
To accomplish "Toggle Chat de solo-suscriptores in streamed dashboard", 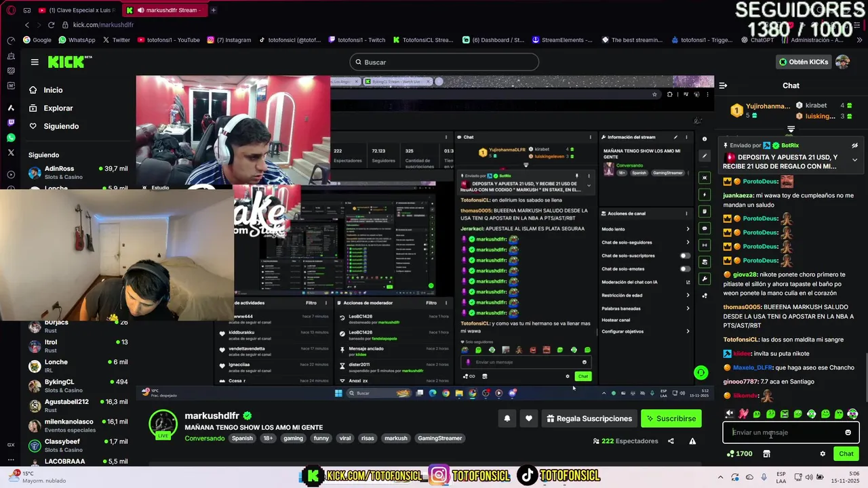I will [685, 256].
